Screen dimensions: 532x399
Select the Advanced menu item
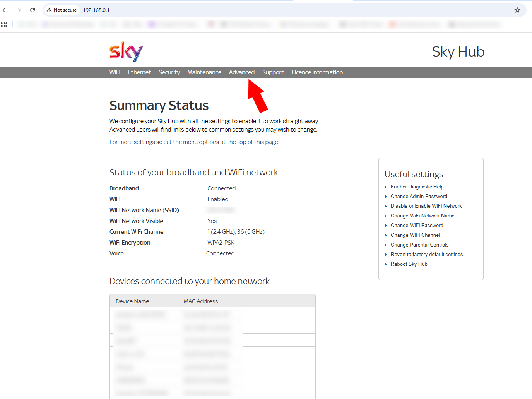click(241, 72)
